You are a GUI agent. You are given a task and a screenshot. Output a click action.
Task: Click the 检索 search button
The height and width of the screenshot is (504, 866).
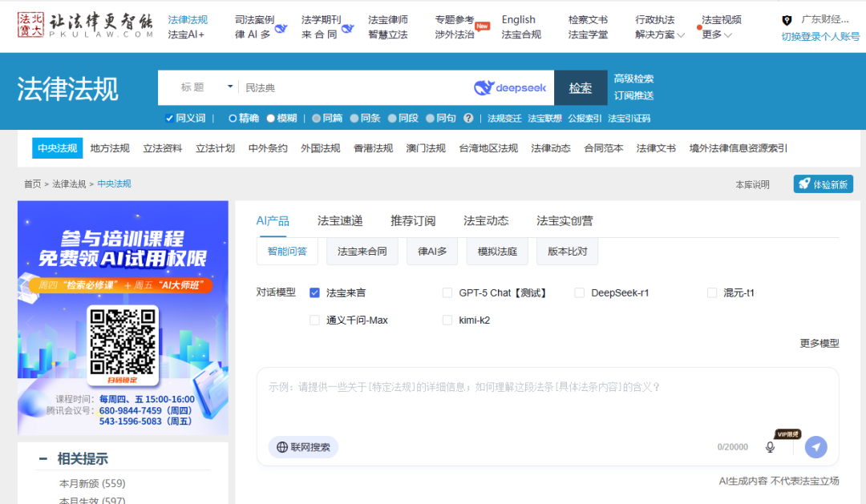click(x=581, y=88)
